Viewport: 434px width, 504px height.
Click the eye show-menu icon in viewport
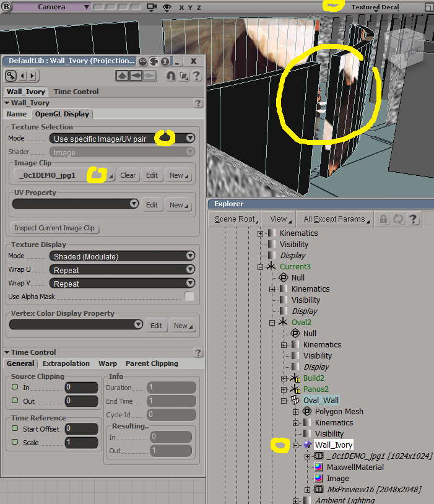167,7
